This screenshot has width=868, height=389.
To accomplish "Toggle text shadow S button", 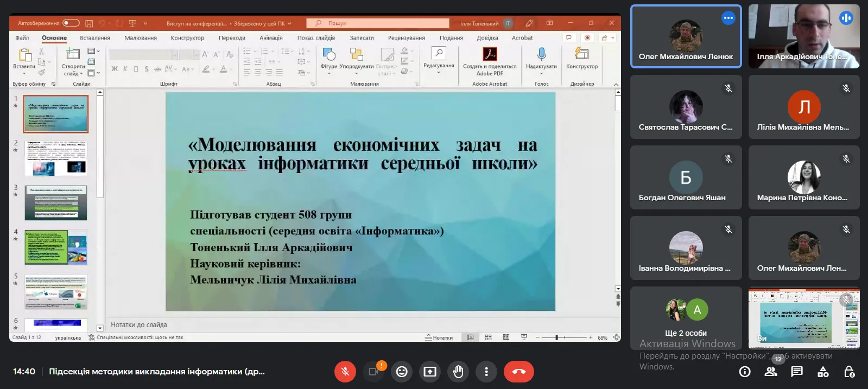I will (147, 69).
